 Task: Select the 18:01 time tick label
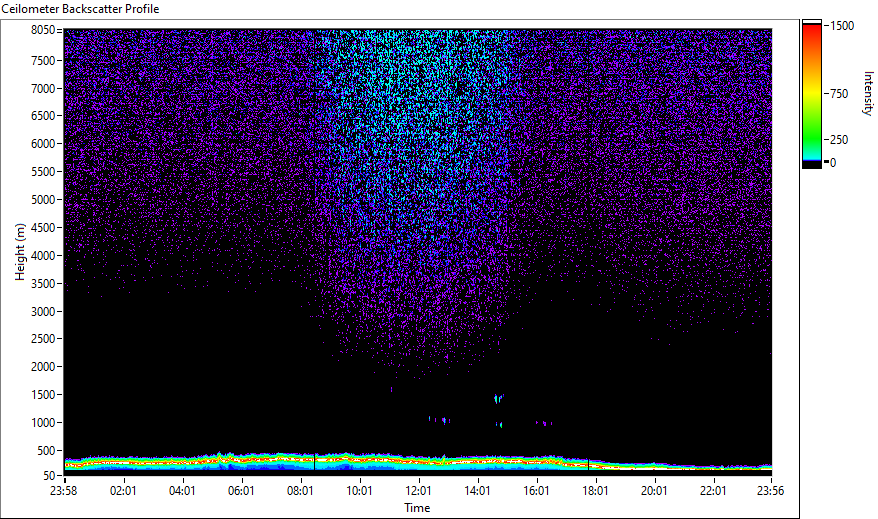point(595,491)
